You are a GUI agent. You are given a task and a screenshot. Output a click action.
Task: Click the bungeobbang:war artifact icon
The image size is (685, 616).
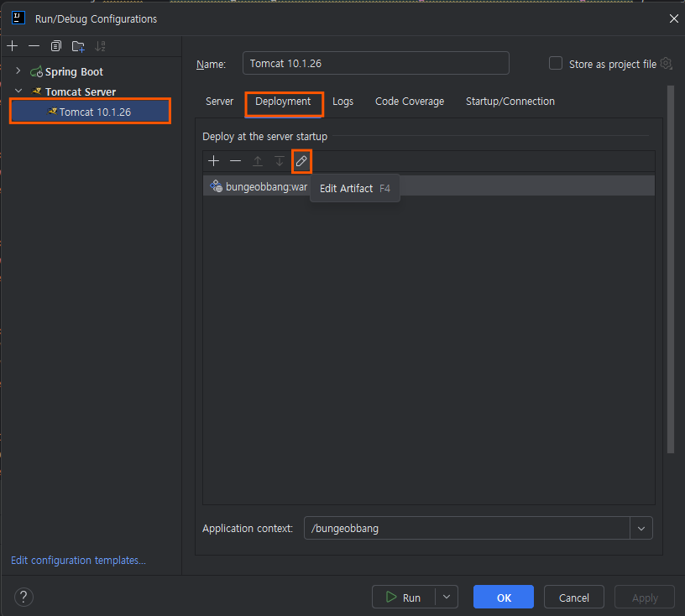pos(217,185)
